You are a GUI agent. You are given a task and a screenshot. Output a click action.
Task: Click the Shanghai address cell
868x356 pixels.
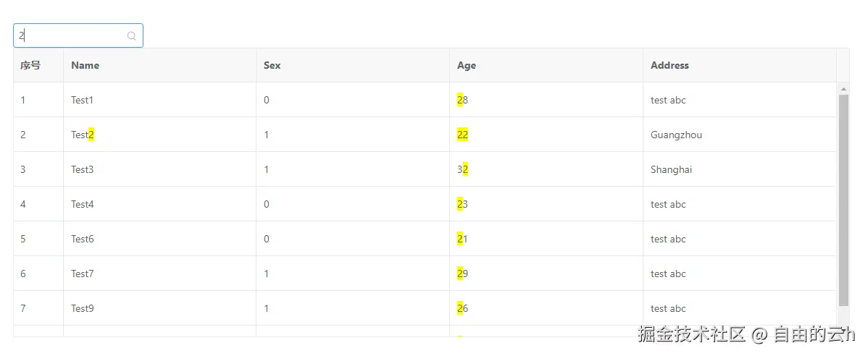point(740,169)
